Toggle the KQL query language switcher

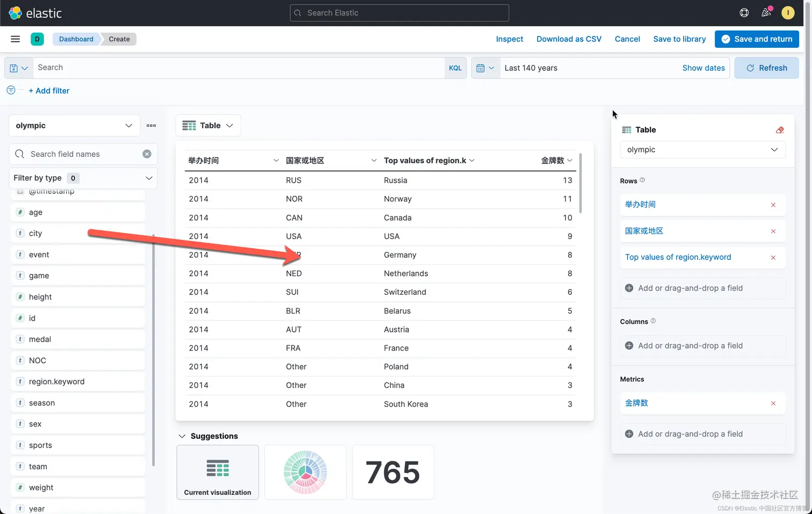pyautogui.click(x=455, y=68)
